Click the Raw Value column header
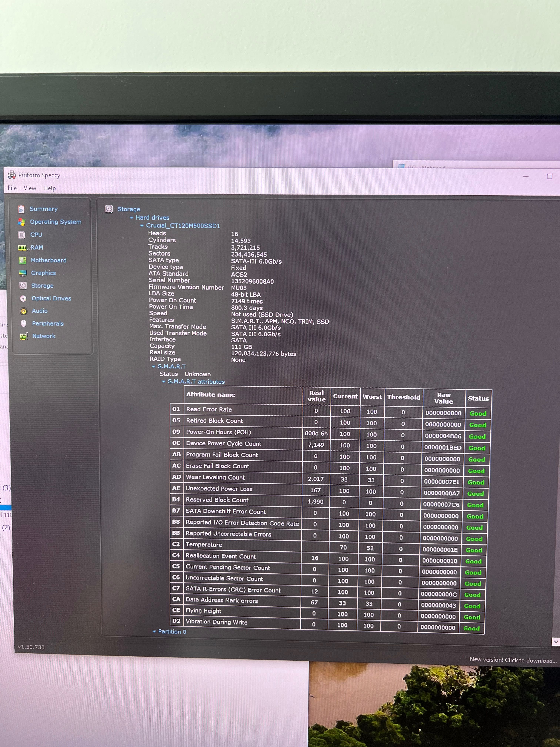560x747 pixels. point(444,399)
